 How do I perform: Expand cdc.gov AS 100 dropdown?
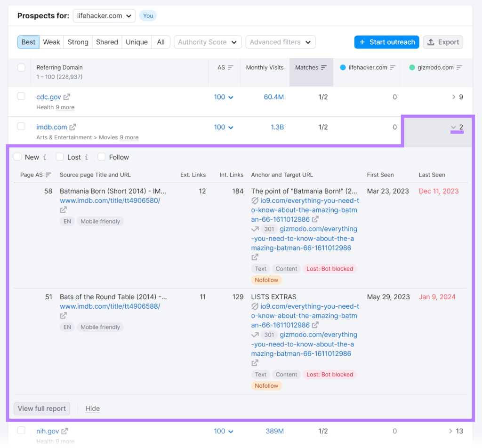224,97
